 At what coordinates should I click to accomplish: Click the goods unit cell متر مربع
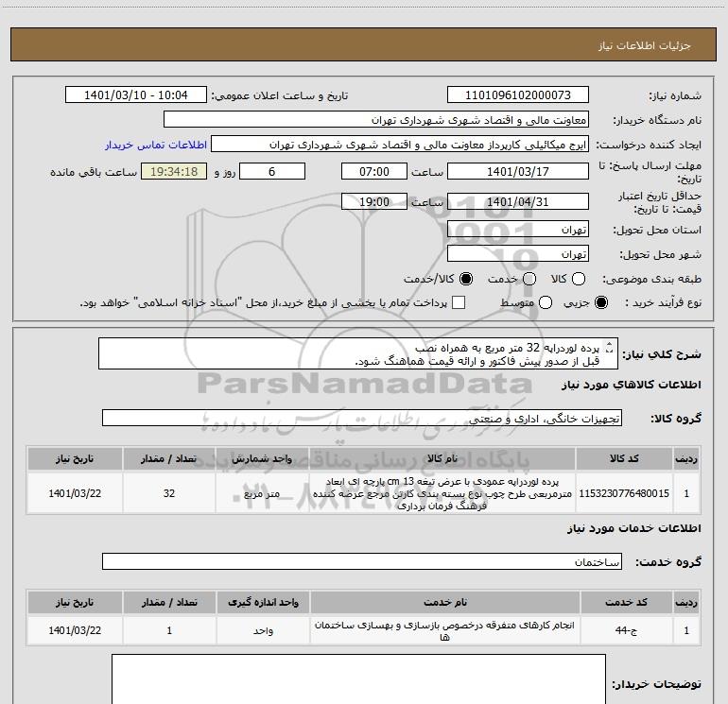262,493
